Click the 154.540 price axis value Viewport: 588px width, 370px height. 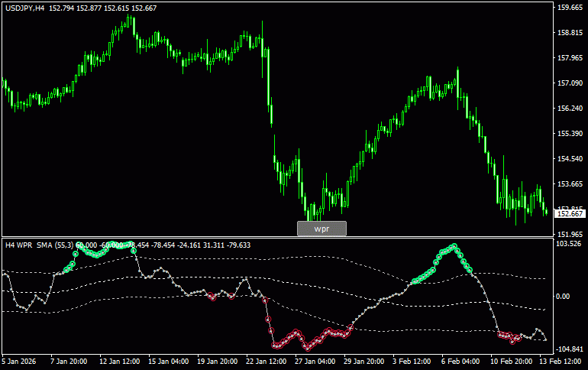click(570, 159)
